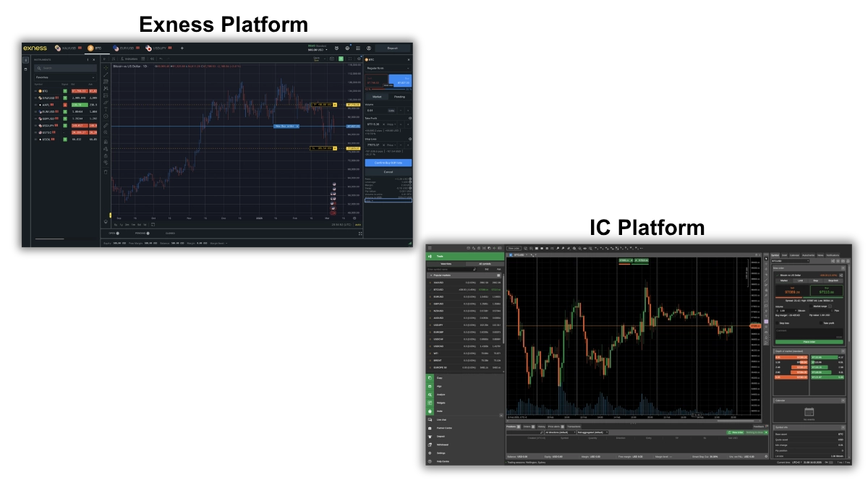Click the New order button in IC toolbar
The image size is (868, 488).
point(514,248)
